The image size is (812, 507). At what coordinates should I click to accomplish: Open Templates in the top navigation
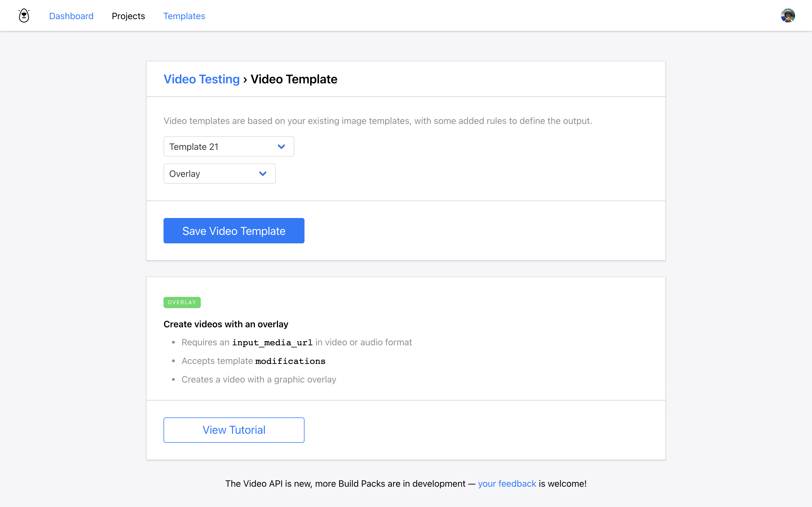(184, 16)
